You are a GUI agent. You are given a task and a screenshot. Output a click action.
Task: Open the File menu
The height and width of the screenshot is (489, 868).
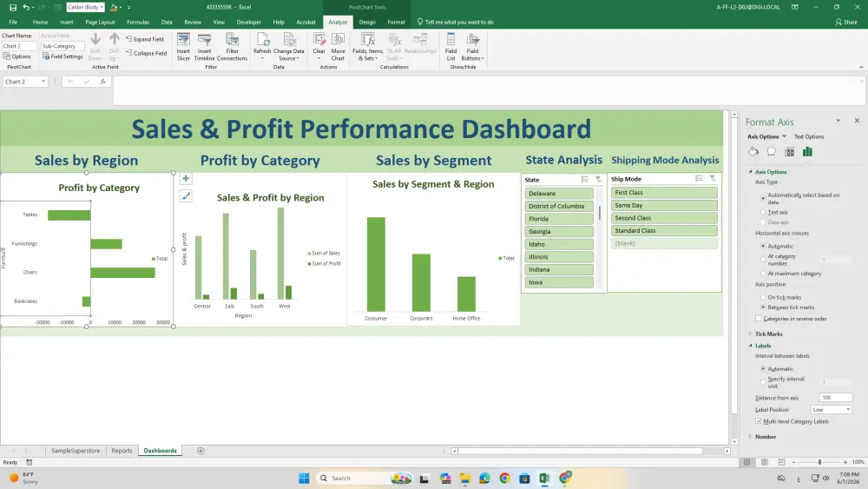pyautogui.click(x=13, y=23)
